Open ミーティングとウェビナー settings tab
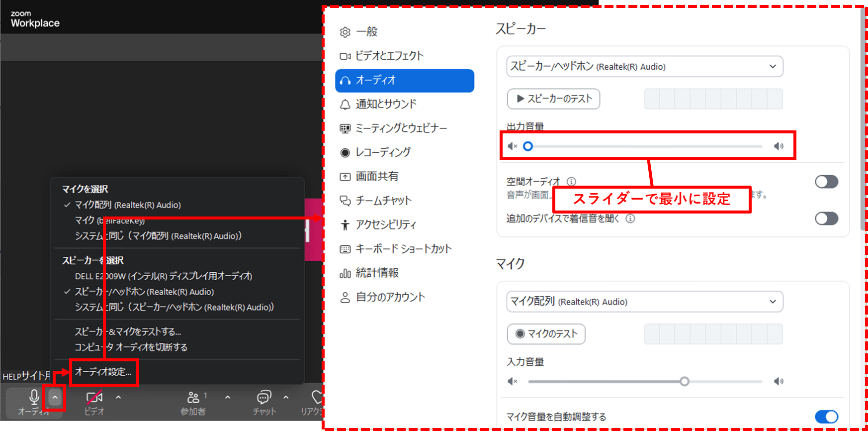Viewport: 868px width, 431px height. (x=393, y=128)
